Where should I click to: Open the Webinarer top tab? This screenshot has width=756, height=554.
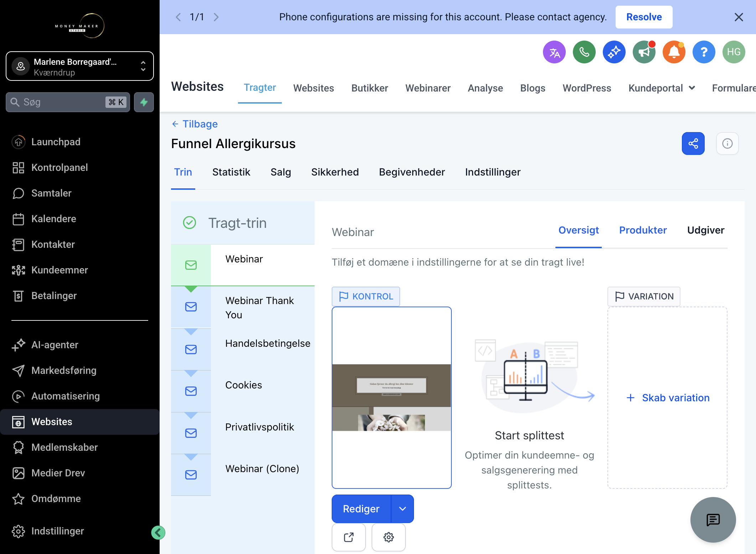tap(428, 88)
